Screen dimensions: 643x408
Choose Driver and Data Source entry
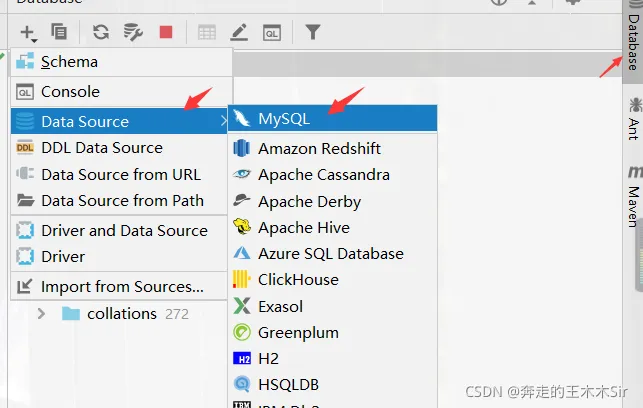[x=119, y=230]
